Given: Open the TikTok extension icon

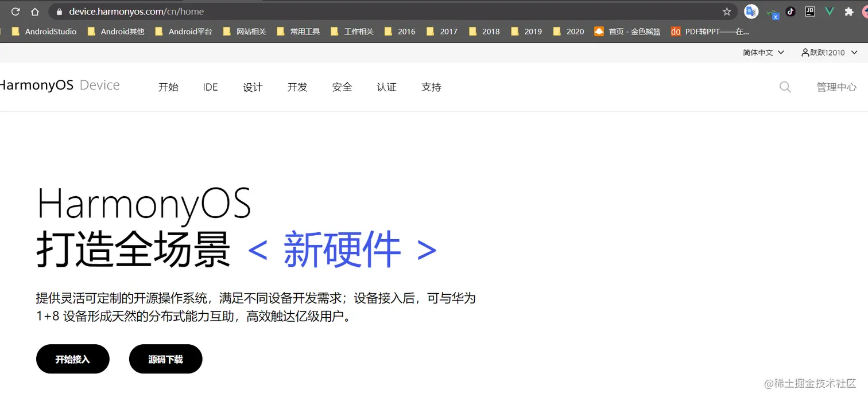Looking at the screenshot, I should click(x=790, y=11).
